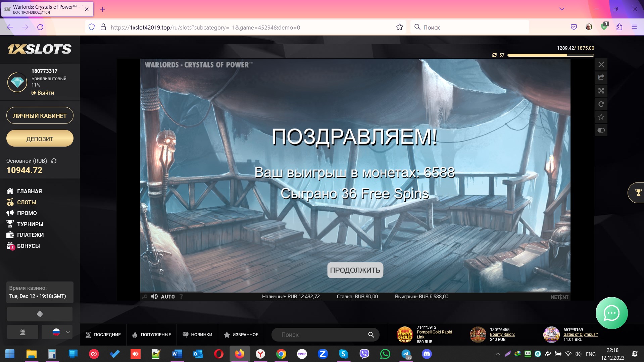Open the ЛИЧНЫЙ КАБИНЕТ account page
644x362 pixels.
tap(40, 116)
